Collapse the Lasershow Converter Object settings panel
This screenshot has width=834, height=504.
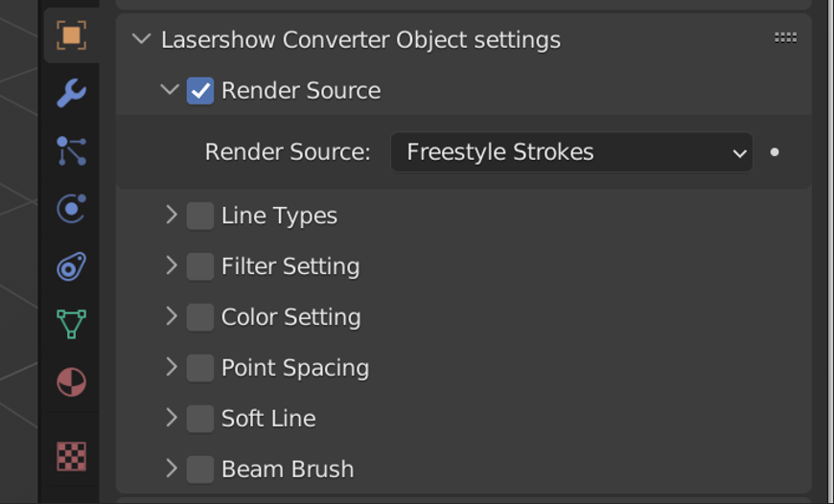tap(142, 39)
